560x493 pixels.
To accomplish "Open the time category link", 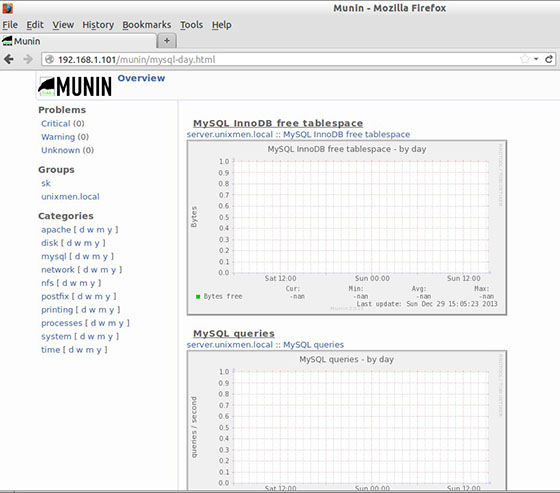I will pos(51,350).
